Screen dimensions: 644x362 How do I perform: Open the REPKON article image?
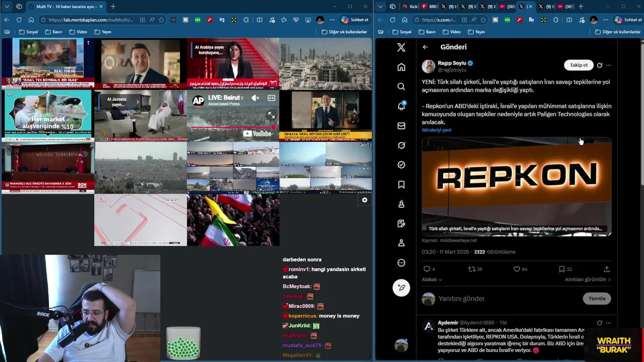(516, 187)
